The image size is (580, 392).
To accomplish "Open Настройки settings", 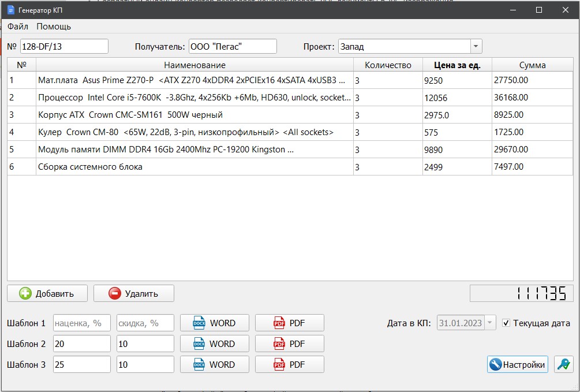I will pos(517,364).
